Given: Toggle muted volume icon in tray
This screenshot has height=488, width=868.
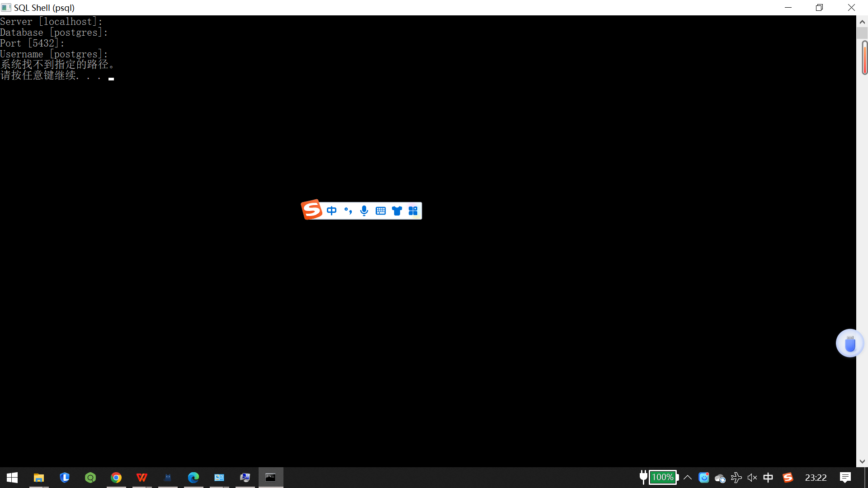Looking at the screenshot, I should pyautogui.click(x=752, y=478).
